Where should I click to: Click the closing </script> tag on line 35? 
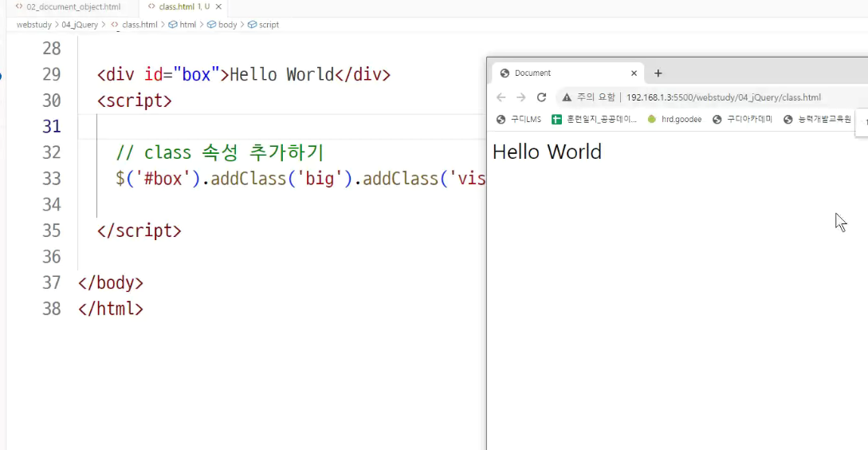point(139,231)
